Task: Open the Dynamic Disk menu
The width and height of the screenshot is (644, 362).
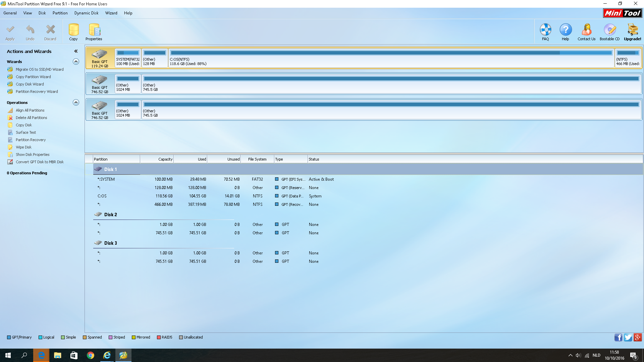Action: [x=86, y=13]
